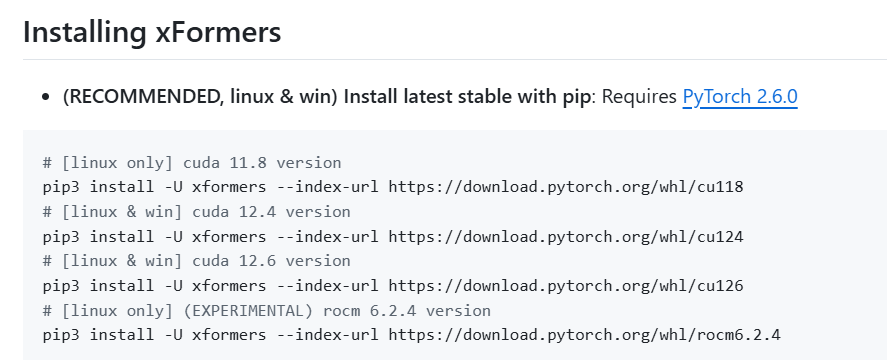
Task: Click the word 'Requires' before the link
Action: coord(639,97)
